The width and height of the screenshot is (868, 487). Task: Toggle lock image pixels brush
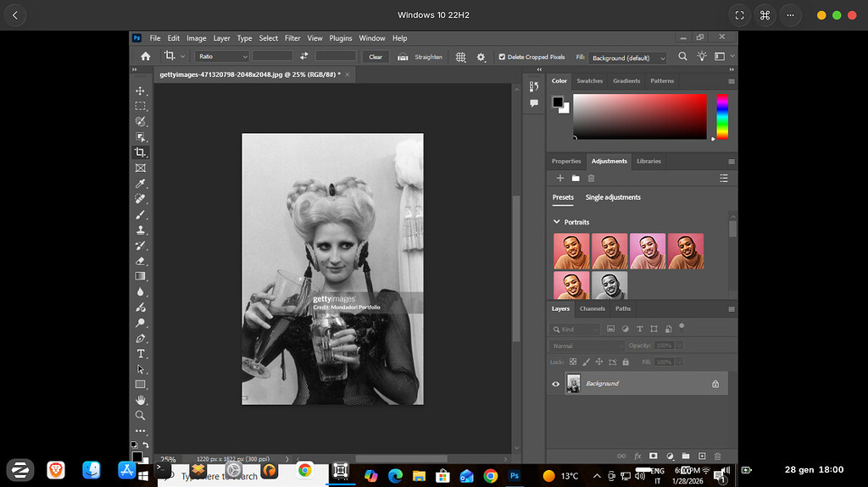pyautogui.click(x=587, y=362)
